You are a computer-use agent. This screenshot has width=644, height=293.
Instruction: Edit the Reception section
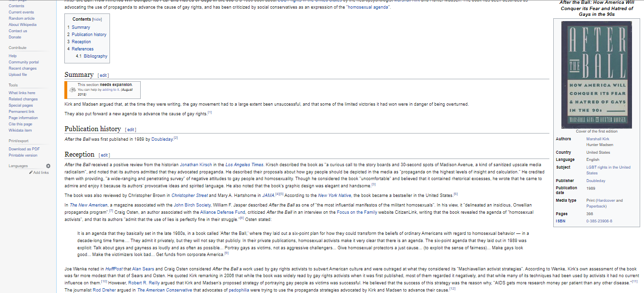(x=104, y=155)
